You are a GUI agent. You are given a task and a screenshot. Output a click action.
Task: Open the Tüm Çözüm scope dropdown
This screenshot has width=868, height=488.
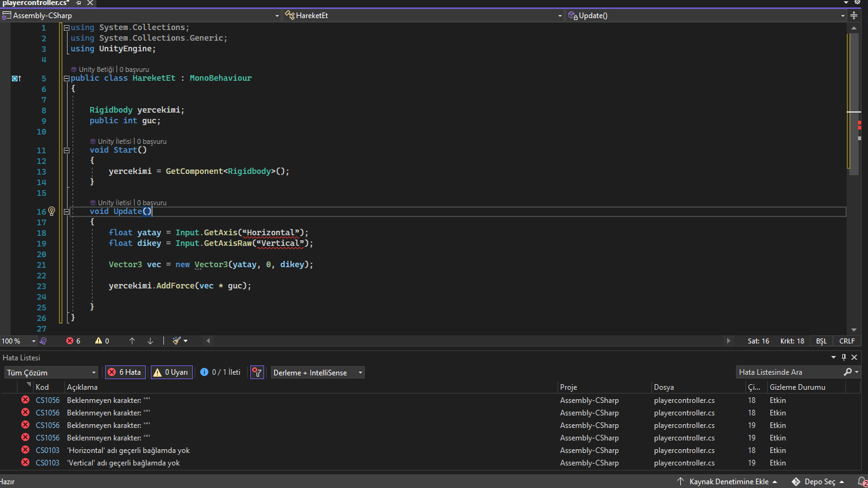coord(51,372)
